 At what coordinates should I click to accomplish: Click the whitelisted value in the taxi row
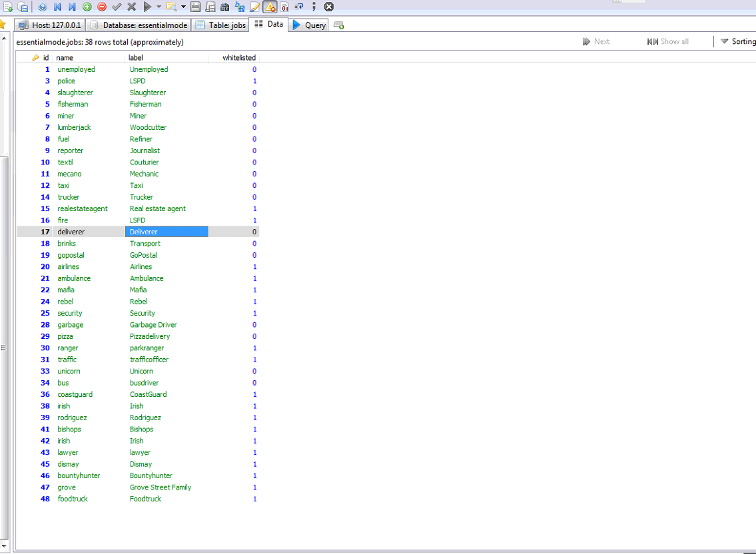click(x=234, y=186)
